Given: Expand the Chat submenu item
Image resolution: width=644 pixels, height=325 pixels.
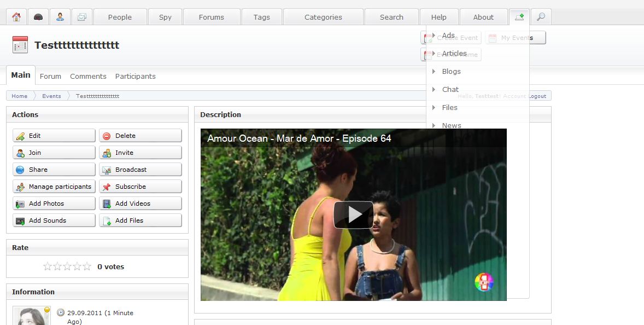Looking at the screenshot, I should pos(450,90).
